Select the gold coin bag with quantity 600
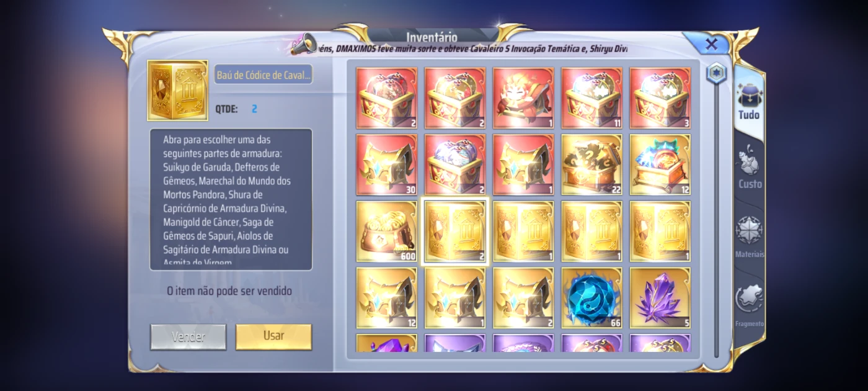The image size is (868, 391). pyautogui.click(x=387, y=231)
